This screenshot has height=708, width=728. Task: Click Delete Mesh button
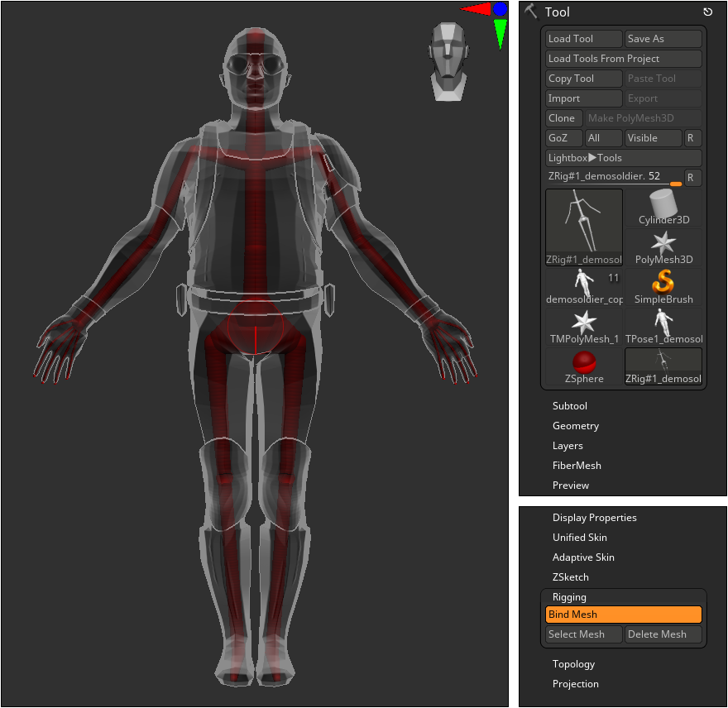663,634
